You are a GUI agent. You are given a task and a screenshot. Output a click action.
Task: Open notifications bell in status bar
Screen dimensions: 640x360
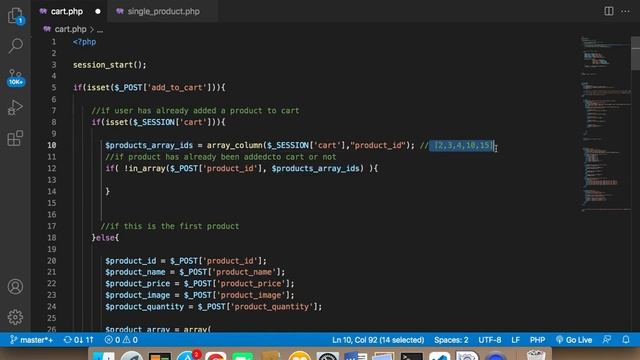[x=626, y=340]
